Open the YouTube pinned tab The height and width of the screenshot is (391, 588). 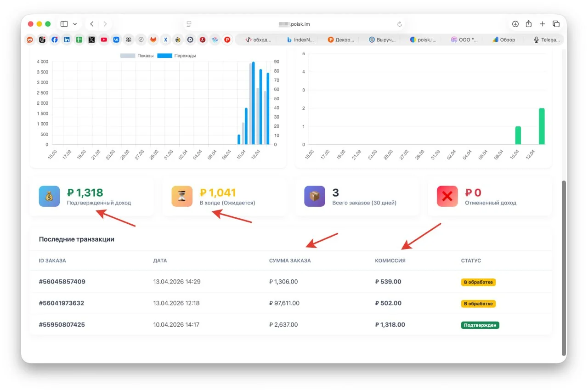point(104,40)
